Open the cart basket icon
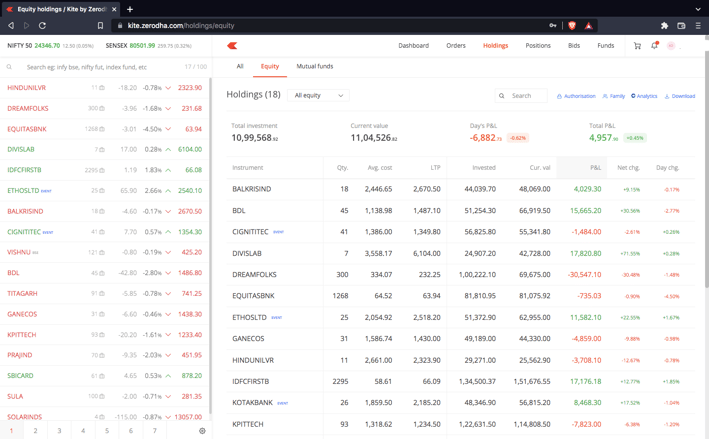709x439 pixels. point(637,46)
